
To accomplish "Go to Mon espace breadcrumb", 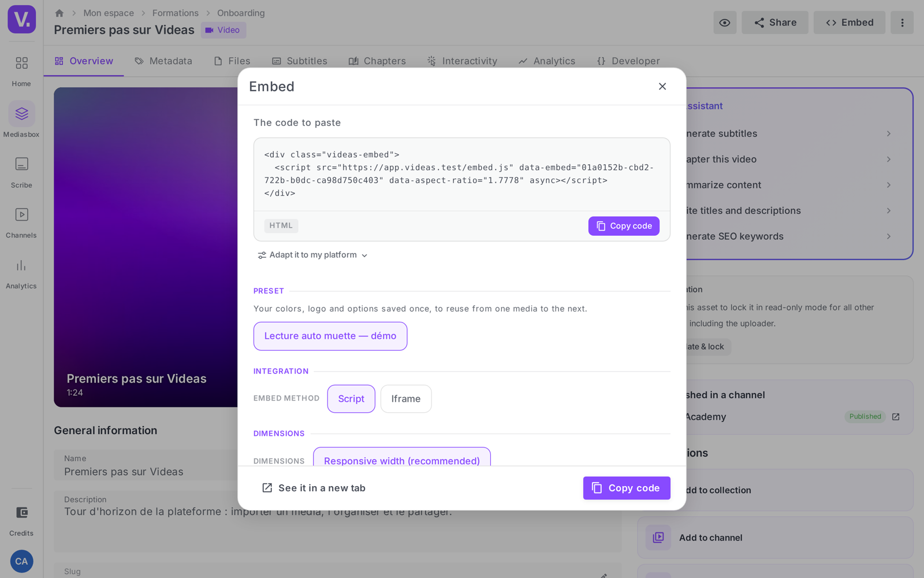I will coord(109,13).
